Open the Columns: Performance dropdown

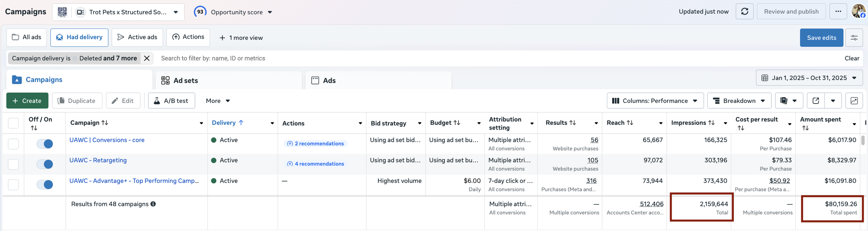[655, 101]
